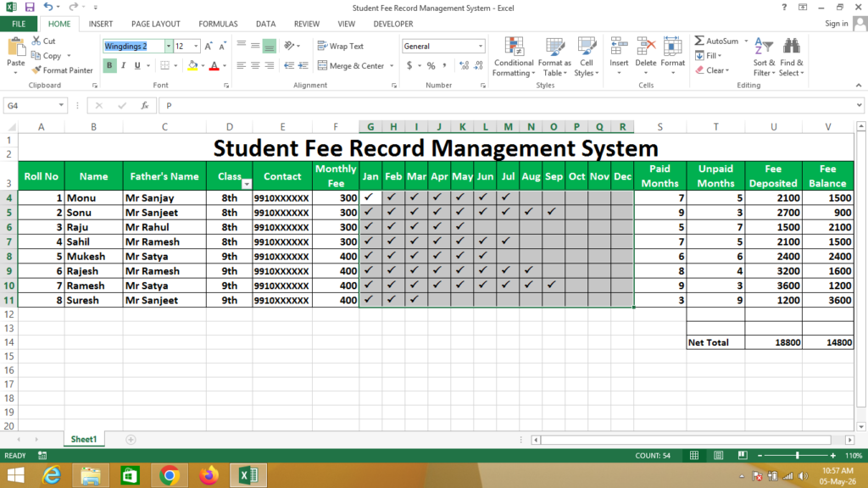Switch to the PAGE LAYOUT tab
The height and width of the screenshot is (488, 868).
pyautogui.click(x=156, y=24)
